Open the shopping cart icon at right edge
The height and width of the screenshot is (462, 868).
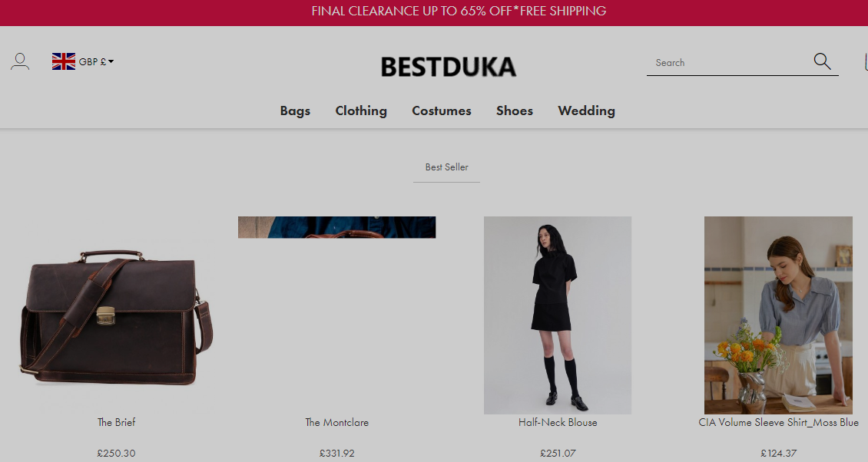[x=865, y=61]
